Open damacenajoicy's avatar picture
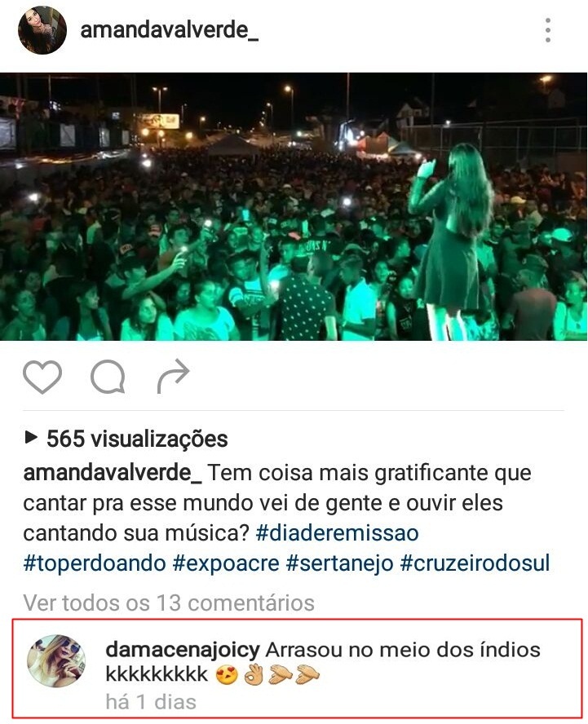The width and height of the screenshot is (588, 724). pos(56,660)
